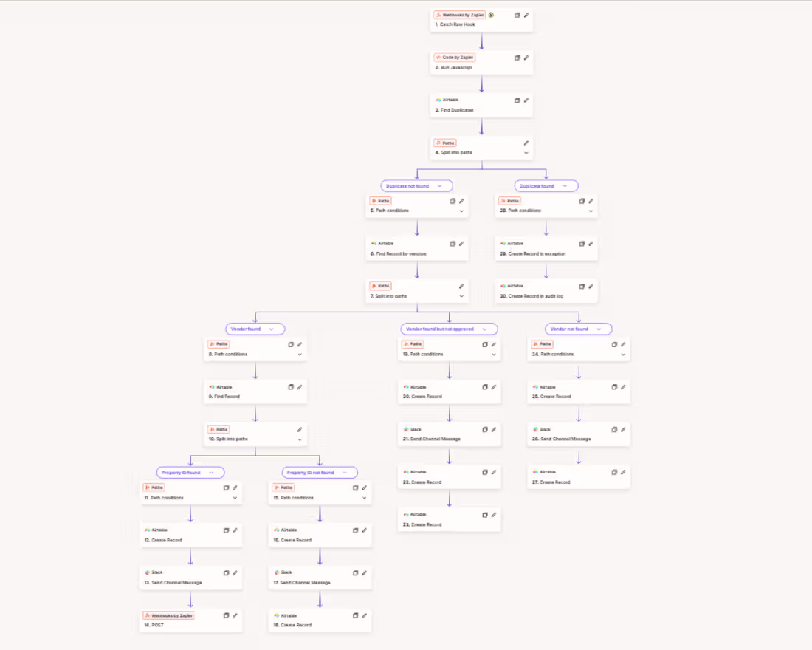Duplicate step 23 Create Record
Viewport: 812px width, 650px height.
tap(485, 515)
